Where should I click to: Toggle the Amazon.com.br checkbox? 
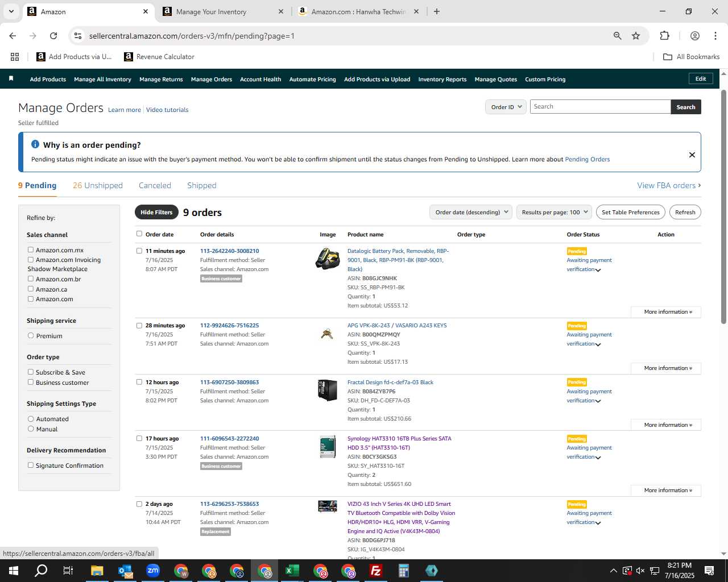pos(31,278)
